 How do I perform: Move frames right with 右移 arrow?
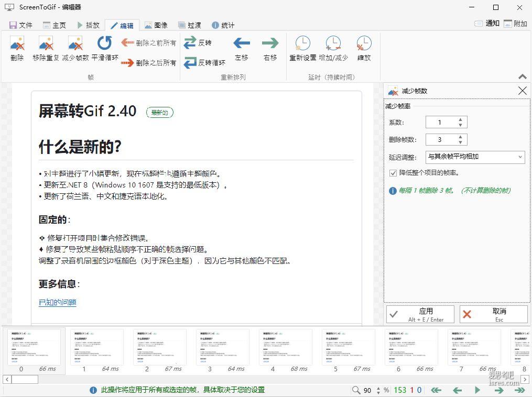[270, 49]
